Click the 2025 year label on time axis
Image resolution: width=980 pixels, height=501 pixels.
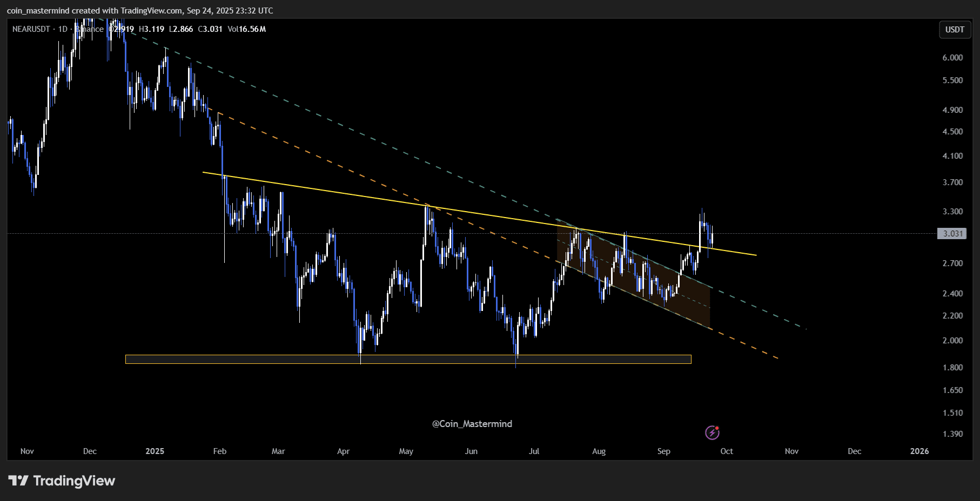pos(155,451)
